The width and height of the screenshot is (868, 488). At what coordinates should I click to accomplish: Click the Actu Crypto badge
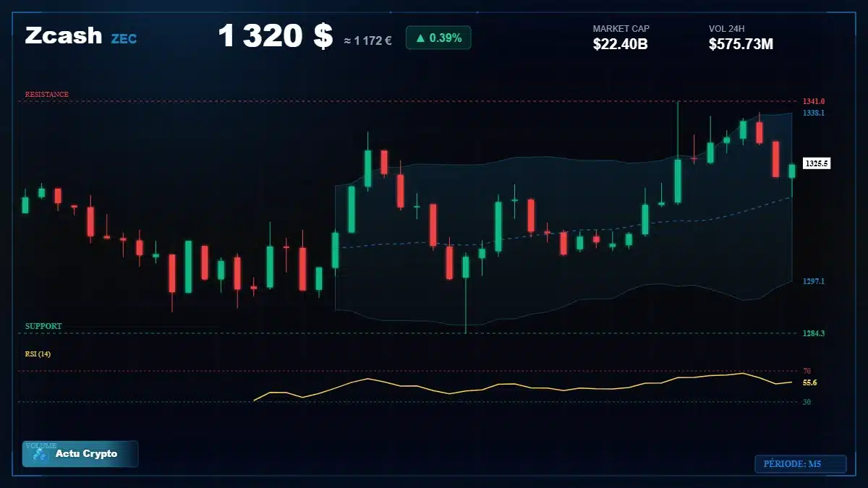(x=80, y=454)
